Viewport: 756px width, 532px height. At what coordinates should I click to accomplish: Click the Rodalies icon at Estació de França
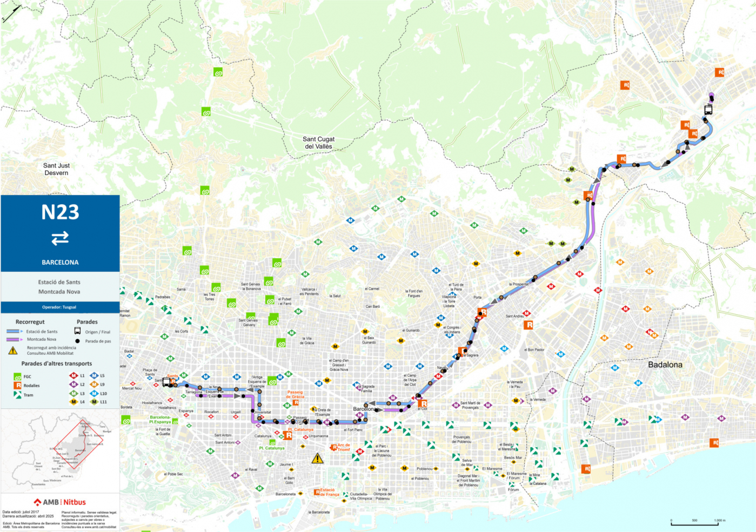[317, 492]
